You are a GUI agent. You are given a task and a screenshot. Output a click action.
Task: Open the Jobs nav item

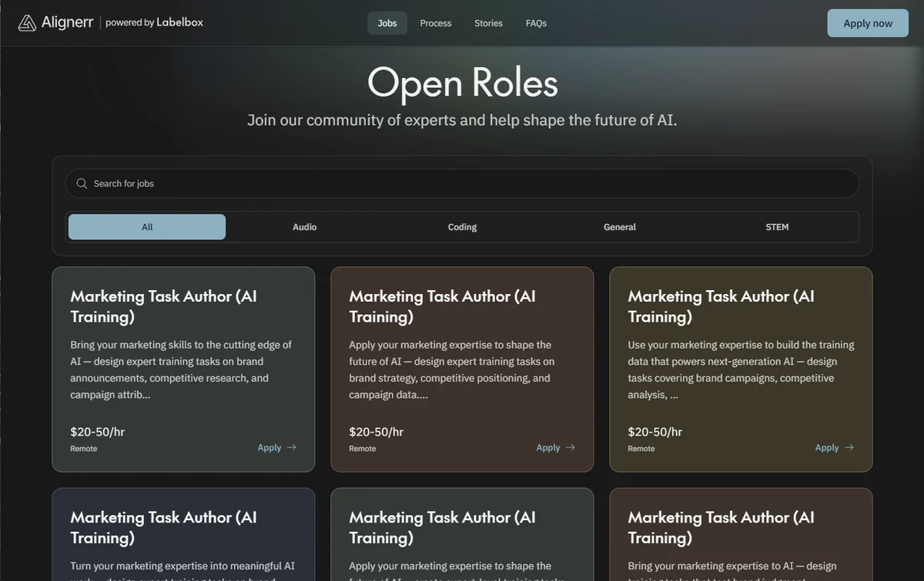coord(387,23)
